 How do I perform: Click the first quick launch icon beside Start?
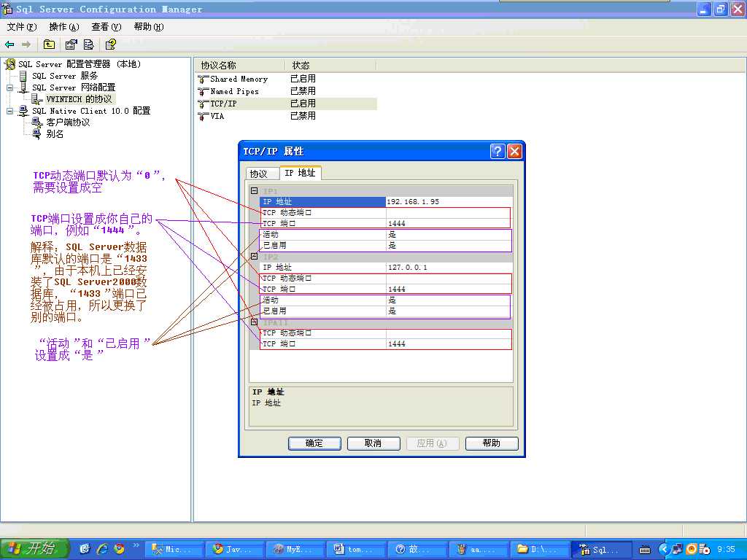pyautogui.click(x=85, y=549)
